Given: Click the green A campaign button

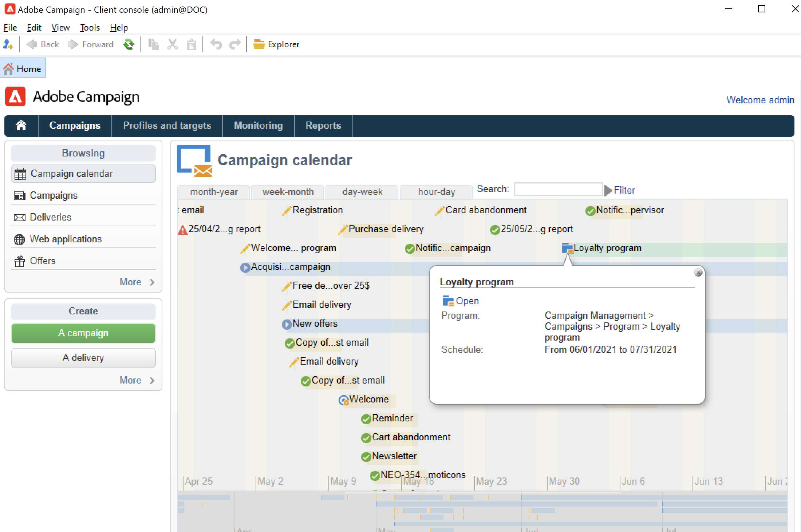Looking at the screenshot, I should pyautogui.click(x=83, y=333).
